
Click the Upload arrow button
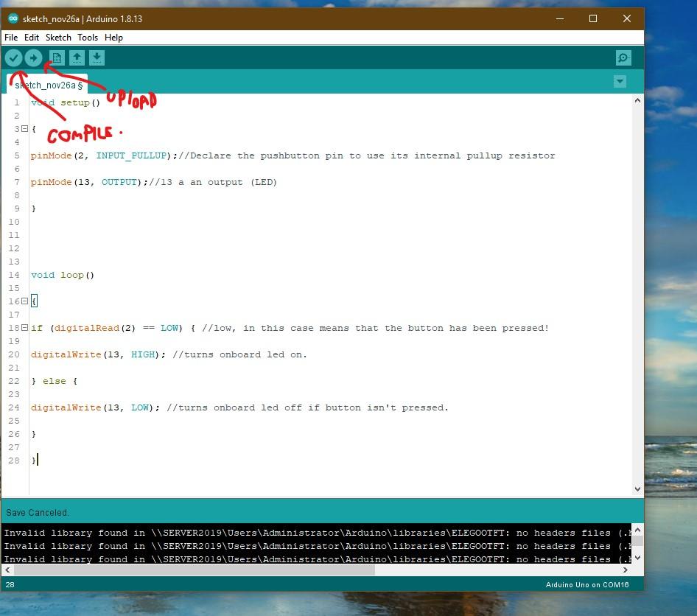33,57
